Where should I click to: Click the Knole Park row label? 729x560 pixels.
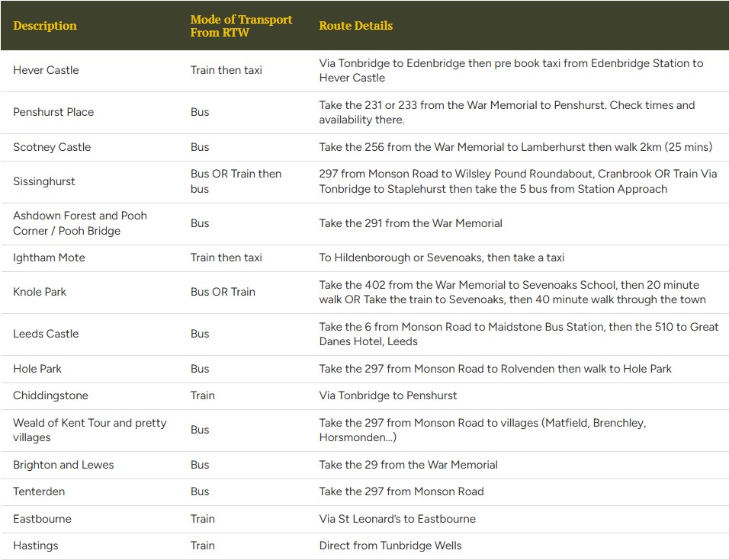click(39, 292)
